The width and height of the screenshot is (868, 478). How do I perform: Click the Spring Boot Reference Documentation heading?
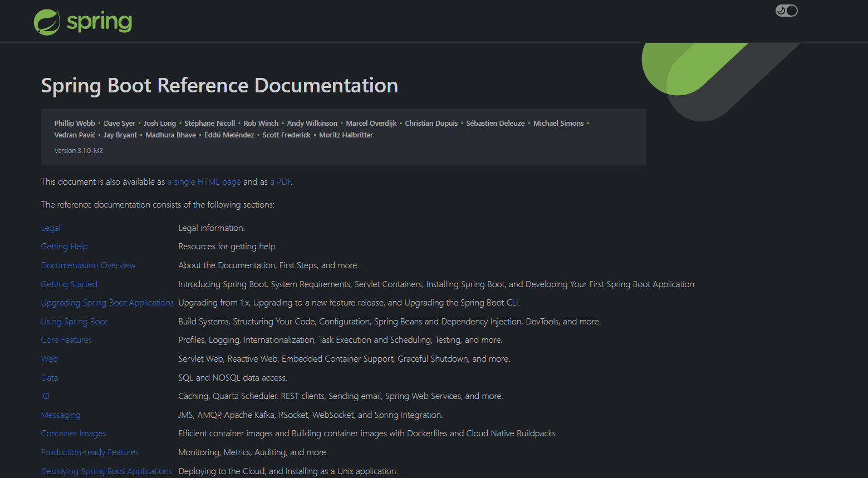click(x=219, y=85)
